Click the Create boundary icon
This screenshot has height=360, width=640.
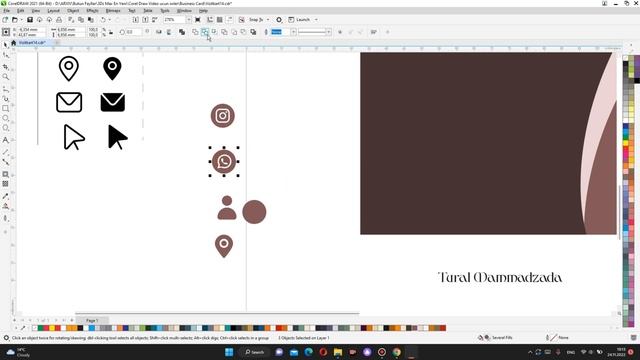(x=253, y=32)
